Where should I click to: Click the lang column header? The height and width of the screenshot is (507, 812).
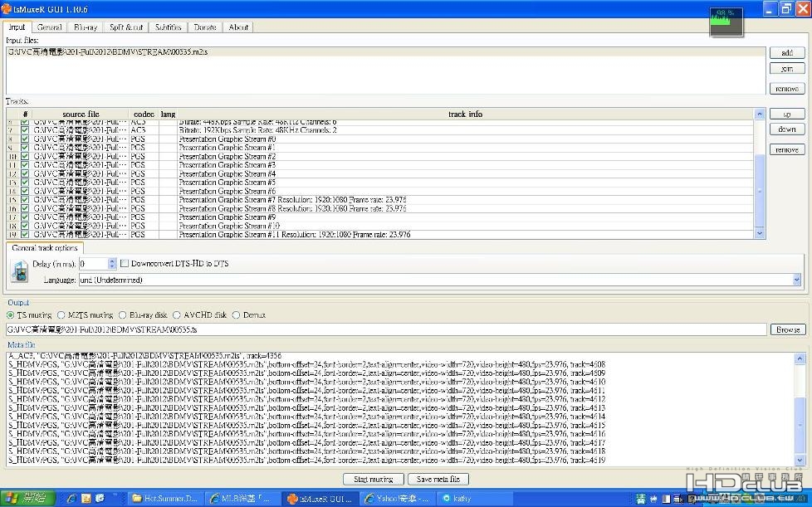pyautogui.click(x=168, y=114)
